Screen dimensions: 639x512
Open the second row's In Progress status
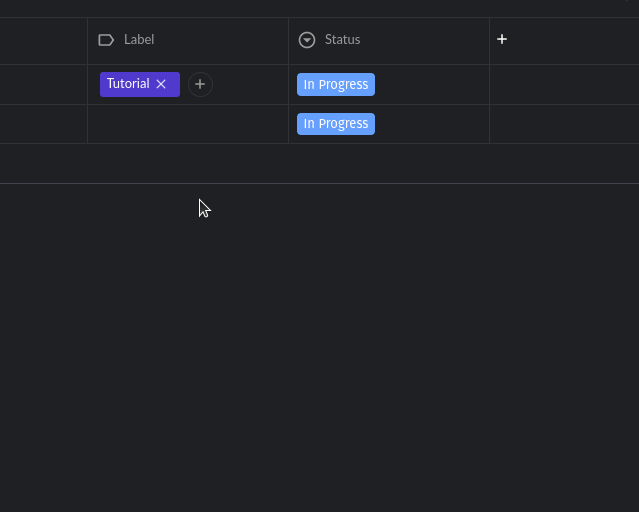(336, 124)
